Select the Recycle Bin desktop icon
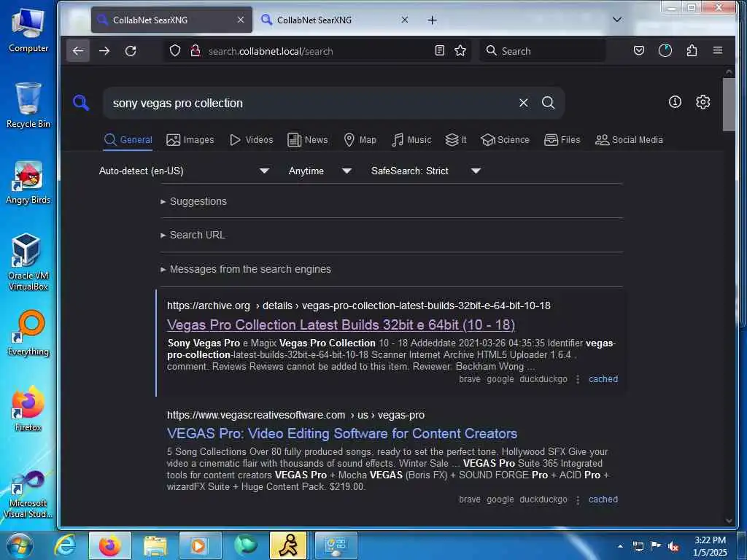 pos(28,105)
